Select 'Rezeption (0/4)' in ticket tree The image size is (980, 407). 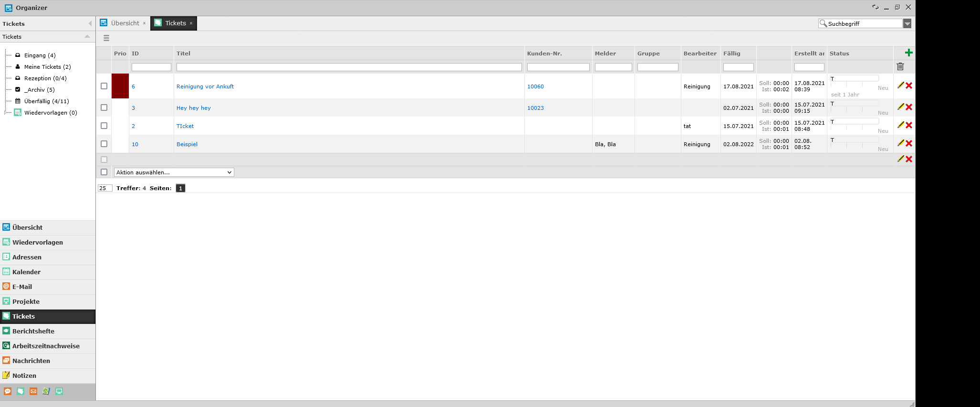45,78
